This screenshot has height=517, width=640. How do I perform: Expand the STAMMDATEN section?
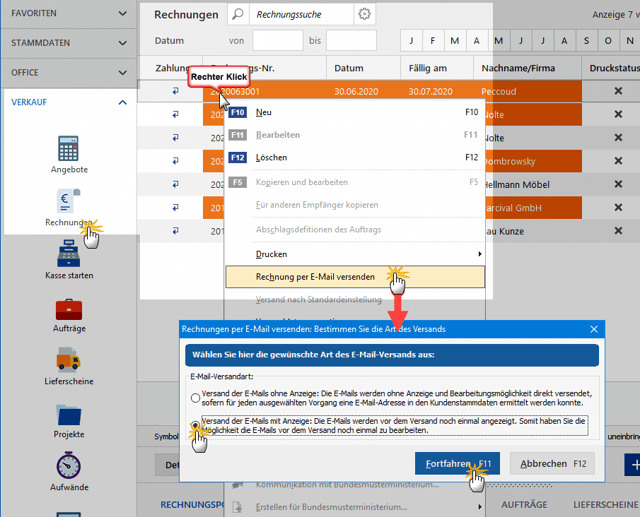[68, 44]
